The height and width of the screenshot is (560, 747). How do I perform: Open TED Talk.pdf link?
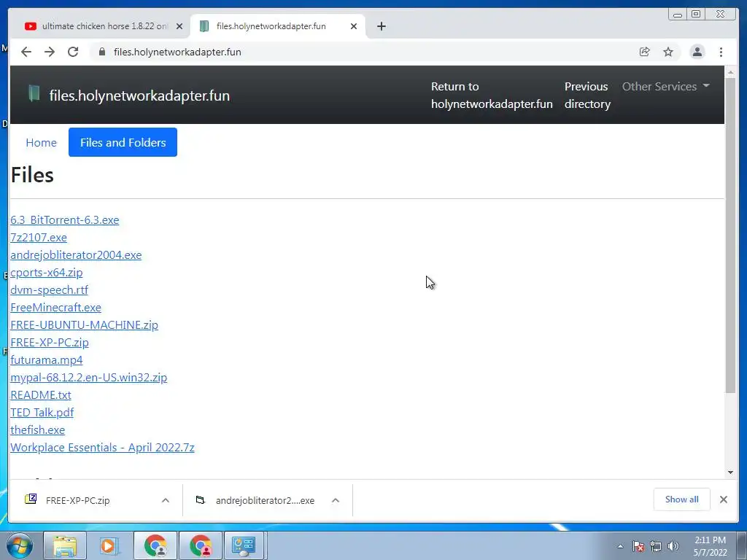click(42, 413)
